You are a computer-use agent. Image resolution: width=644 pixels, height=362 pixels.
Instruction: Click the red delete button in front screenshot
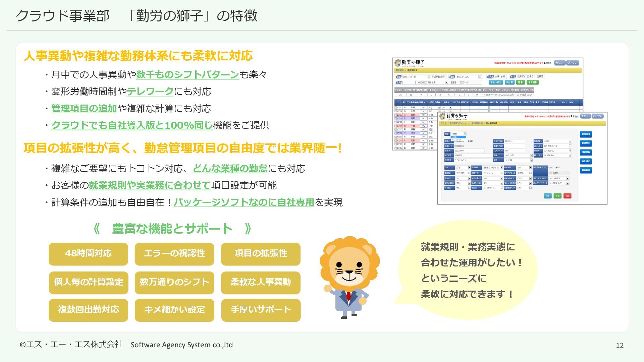[567, 196]
